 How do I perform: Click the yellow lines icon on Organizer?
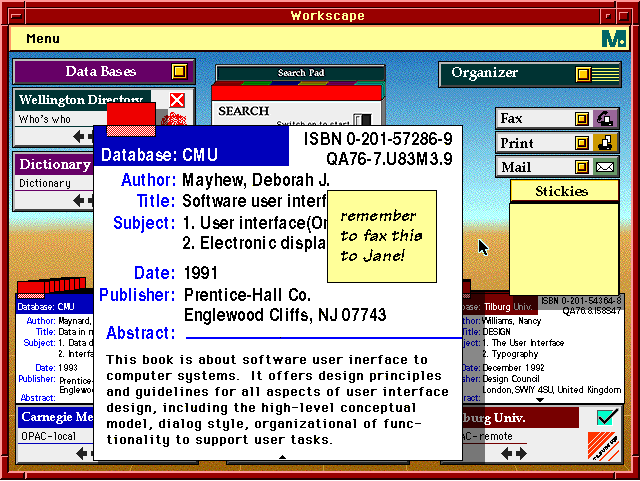606,74
